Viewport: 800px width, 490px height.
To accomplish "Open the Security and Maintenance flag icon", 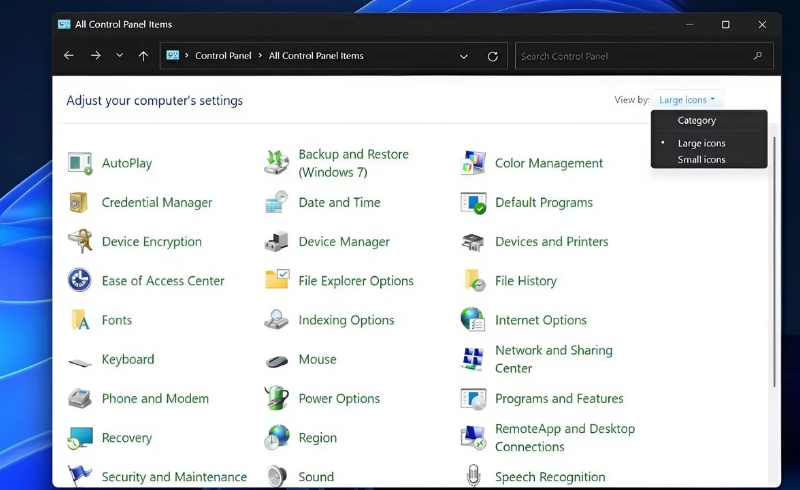I will 80,476.
